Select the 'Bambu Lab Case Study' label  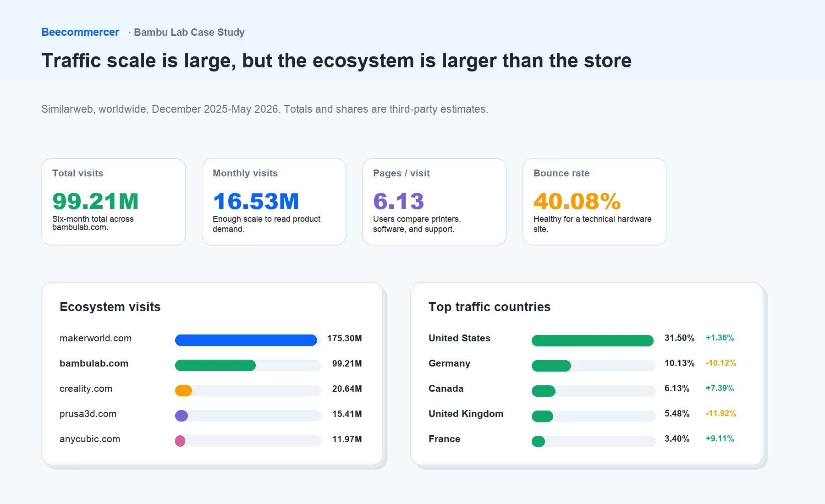click(189, 32)
